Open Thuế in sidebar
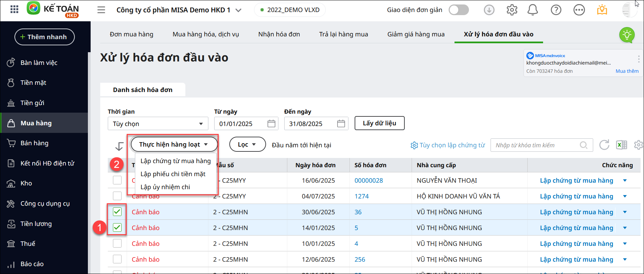The width and height of the screenshot is (644, 274). tap(44, 244)
